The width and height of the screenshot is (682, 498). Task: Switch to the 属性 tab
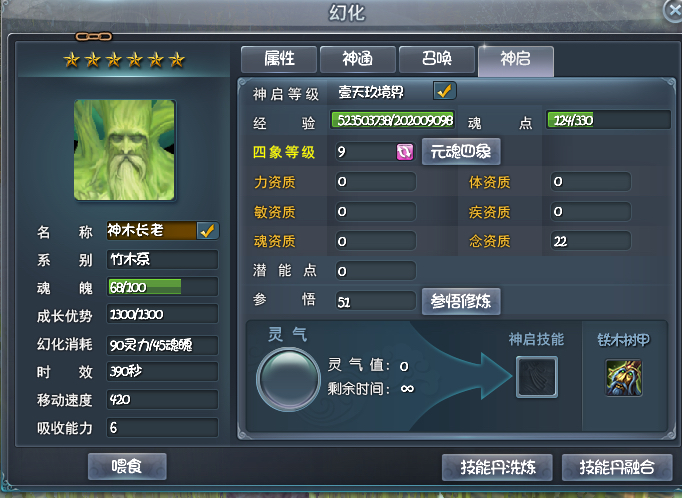coord(279,59)
